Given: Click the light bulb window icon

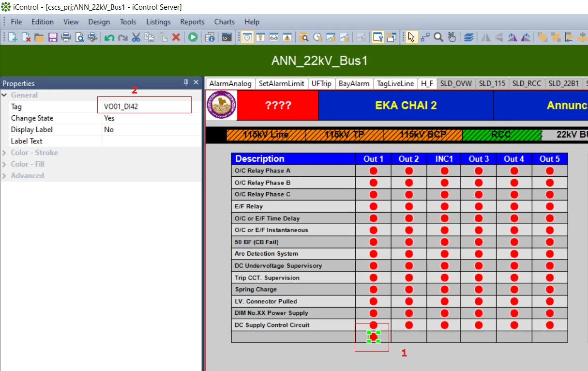Looking at the screenshot, I should 260,37.
